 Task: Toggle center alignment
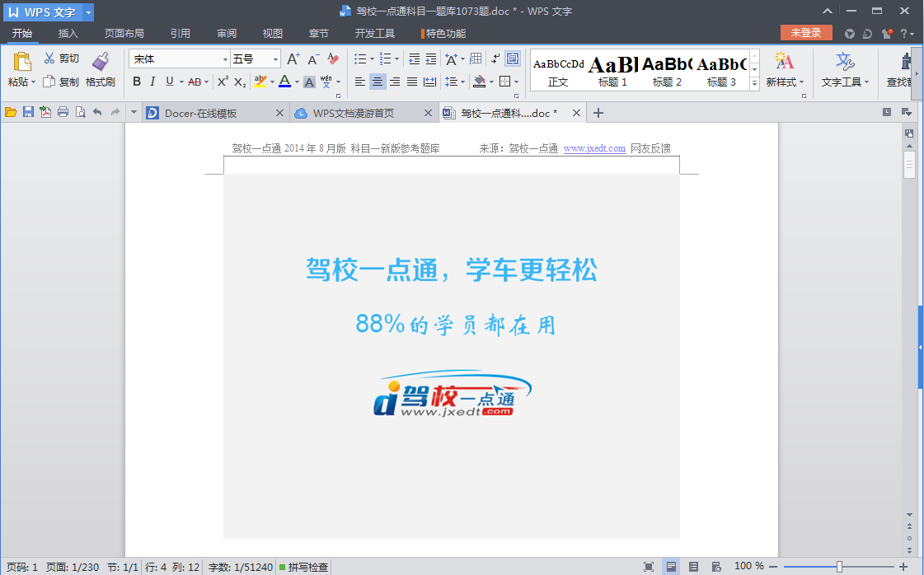[x=378, y=82]
